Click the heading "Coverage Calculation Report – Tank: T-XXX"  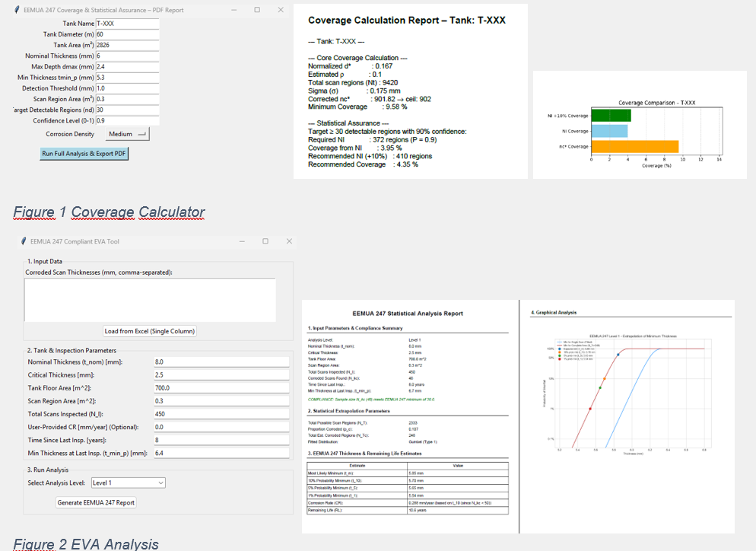pos(407,21)
